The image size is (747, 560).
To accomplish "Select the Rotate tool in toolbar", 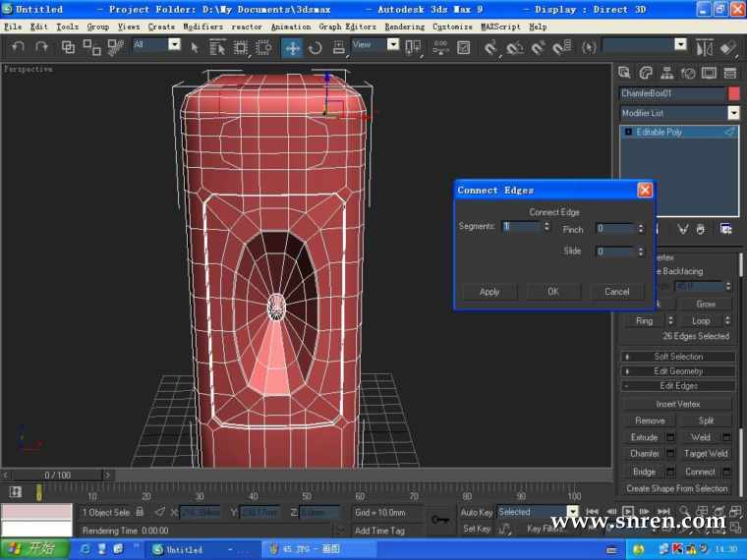I will pyautogui.click(x=316, y=46).
